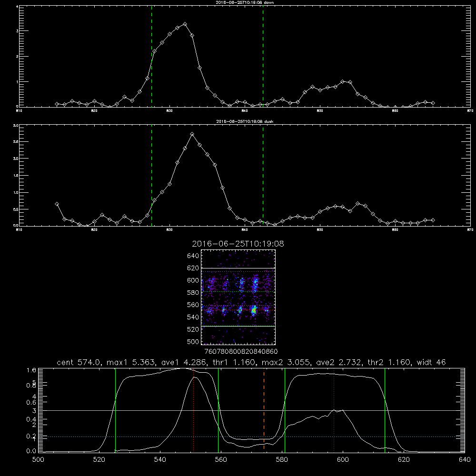Click the '560' label on bottom plot x-axis
This screenshot has width=476, height=476.
(221, 460)
